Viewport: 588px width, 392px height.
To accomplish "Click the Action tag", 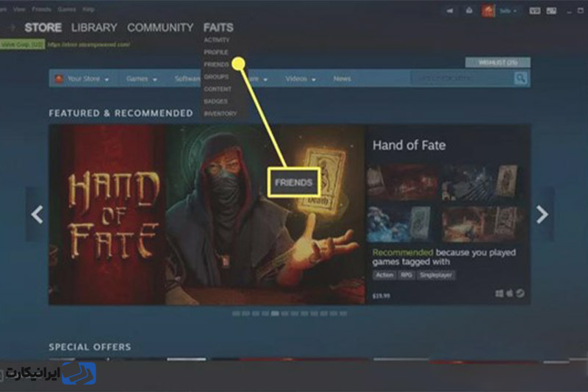I will click(384, 275).
